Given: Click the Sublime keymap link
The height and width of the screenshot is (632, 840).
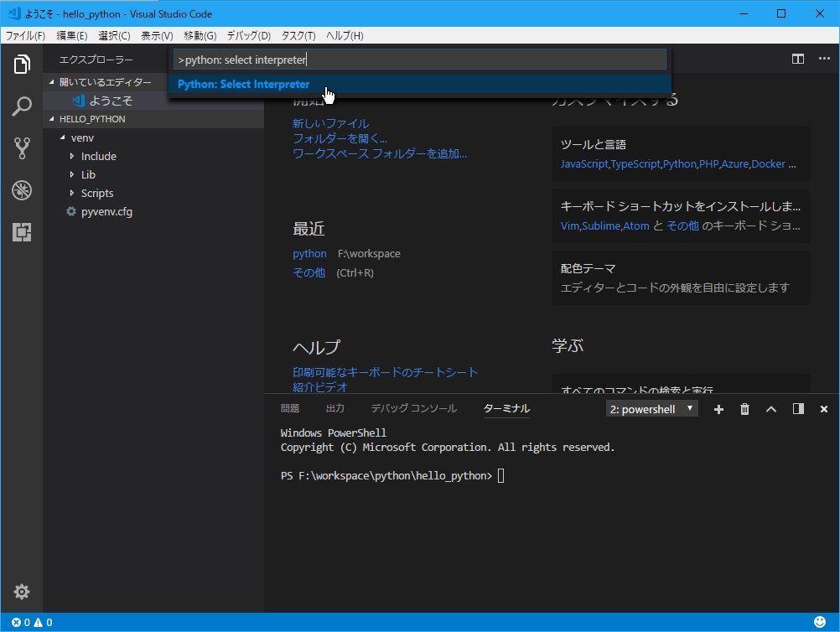Looking at the screenshot, I should pyautogui.click(x=600, y=226).
